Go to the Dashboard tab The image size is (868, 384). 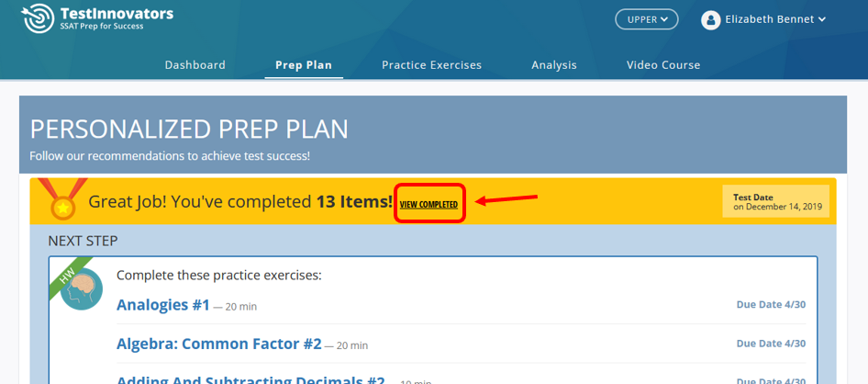[195, 65]
